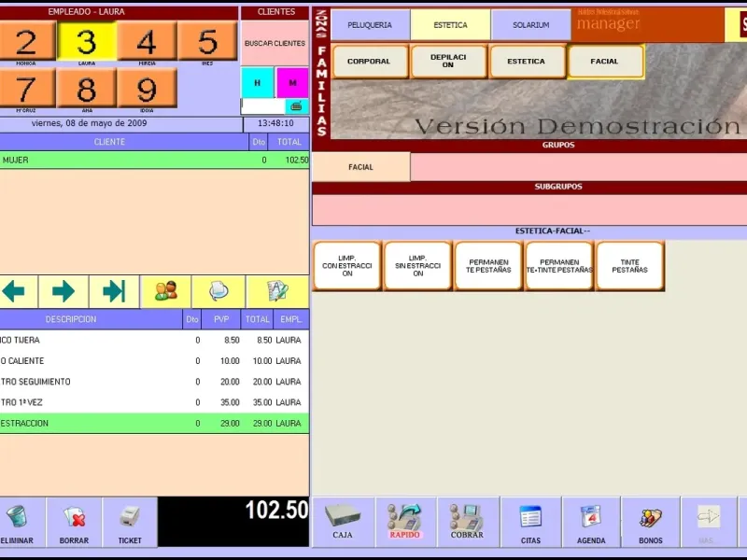The height and width of the screenshot is (560, 747).
Task: Click COBRAR cash register icon
Action: pyautogui.click(x=468, y=523)
